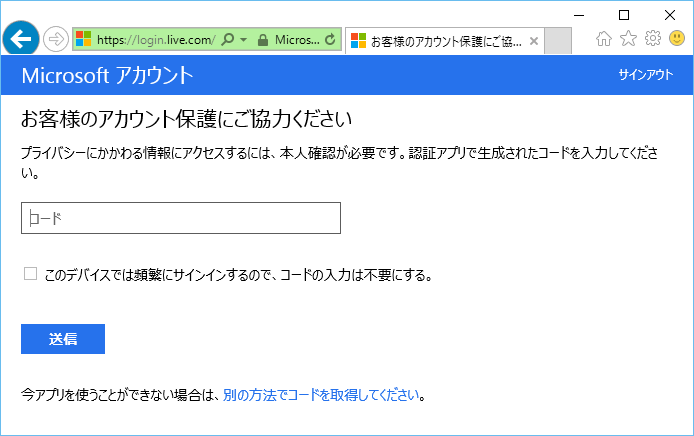
Task: Select the お客様のアカウント保護にご協... tab
Action: point(444,41)
